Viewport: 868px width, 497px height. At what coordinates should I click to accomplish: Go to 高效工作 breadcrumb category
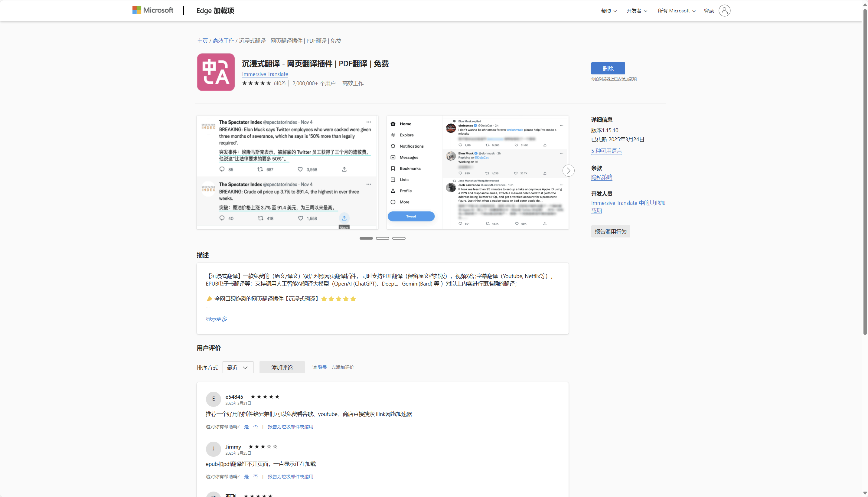[x=223, y=41]
